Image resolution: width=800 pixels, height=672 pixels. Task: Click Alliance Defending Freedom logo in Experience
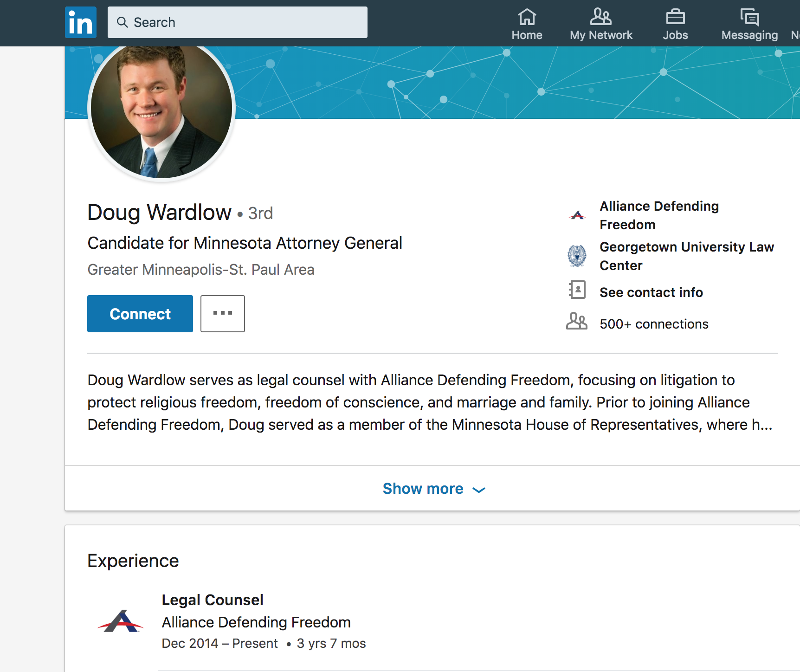pos(121,621)
